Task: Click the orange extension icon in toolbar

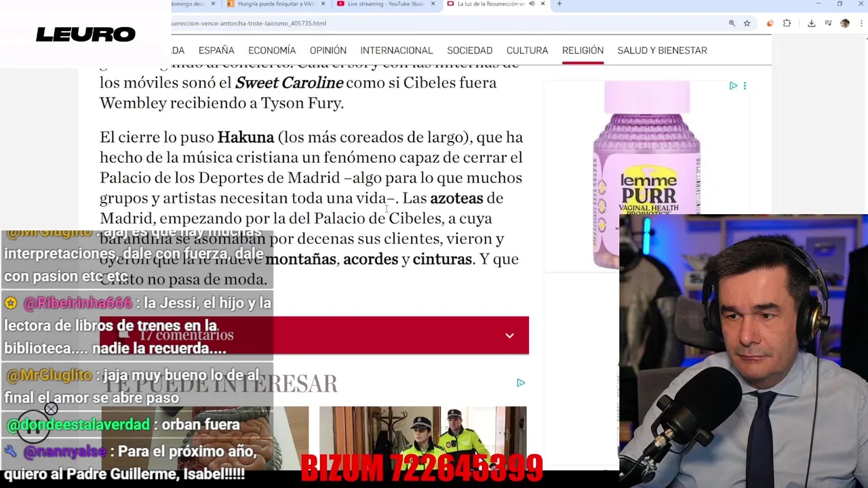Action: [x=770, y=23]
